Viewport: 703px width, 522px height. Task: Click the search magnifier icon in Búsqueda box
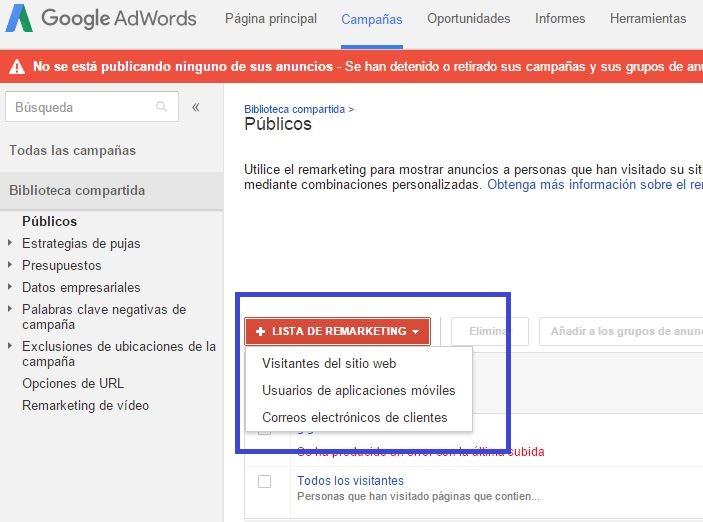coord(161,107)
